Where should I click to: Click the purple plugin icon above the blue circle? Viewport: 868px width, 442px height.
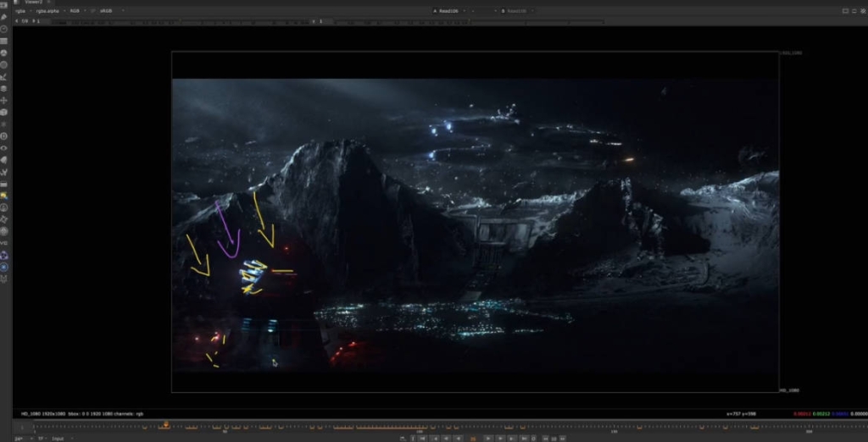pyautogui.click(x=4, y=255)
